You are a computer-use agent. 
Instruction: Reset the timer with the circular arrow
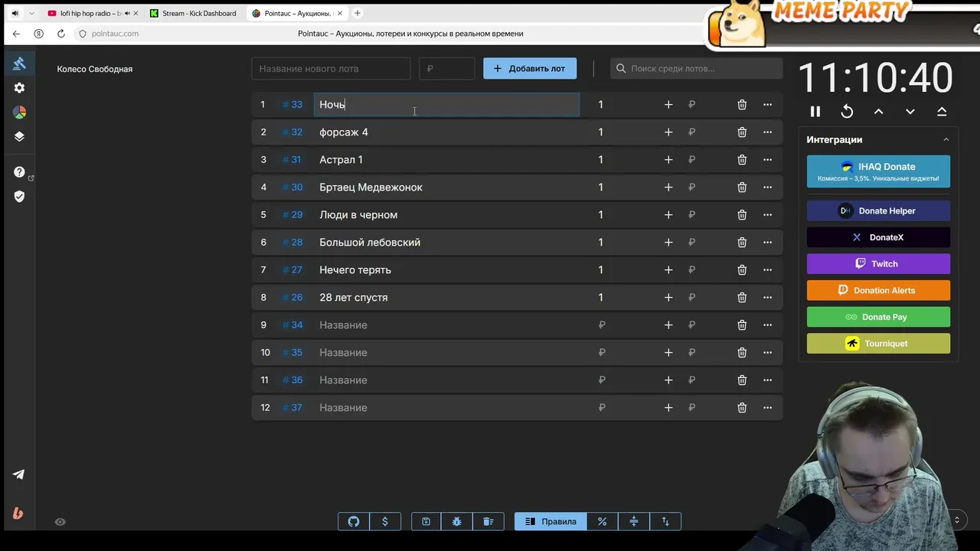pos(847,112)
